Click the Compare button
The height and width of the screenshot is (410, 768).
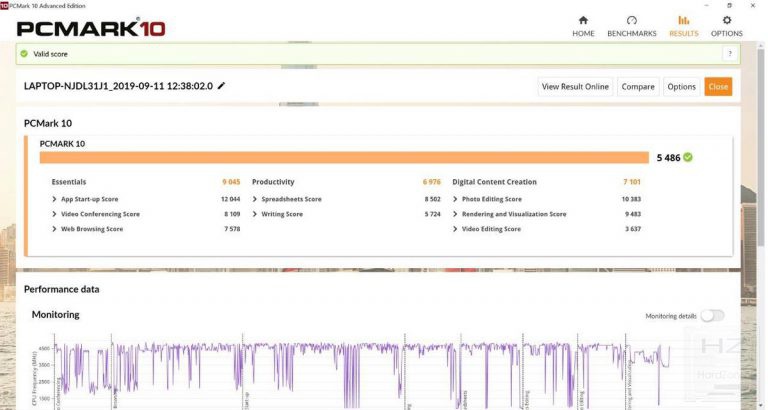(638, 87)
